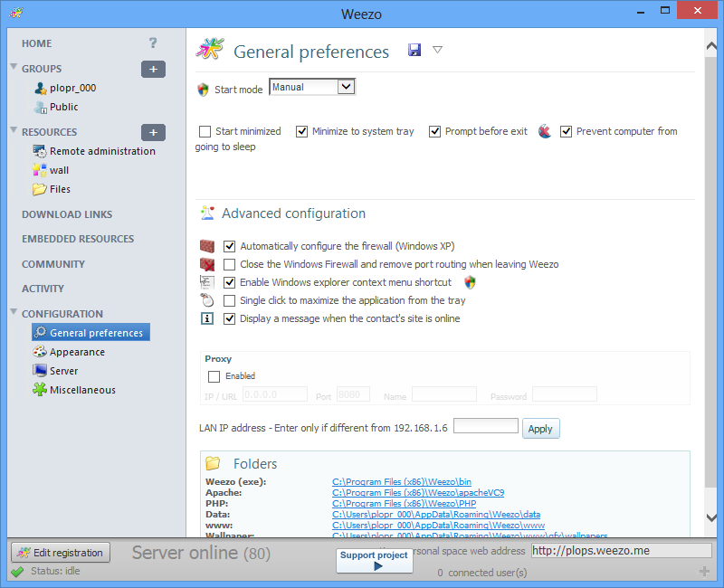Image resolution: width=724 pixels, height=588 pixels.
Task: Click the Miscellaneous puzzle icon
Action: pyautogui.click(x=40, y=390)
